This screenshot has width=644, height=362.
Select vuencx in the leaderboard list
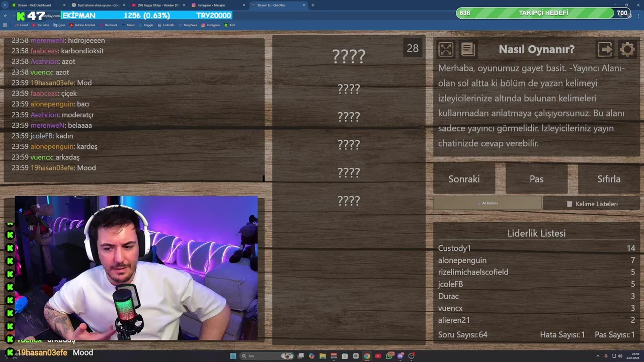pyautogui.click(x=450, y=308)
